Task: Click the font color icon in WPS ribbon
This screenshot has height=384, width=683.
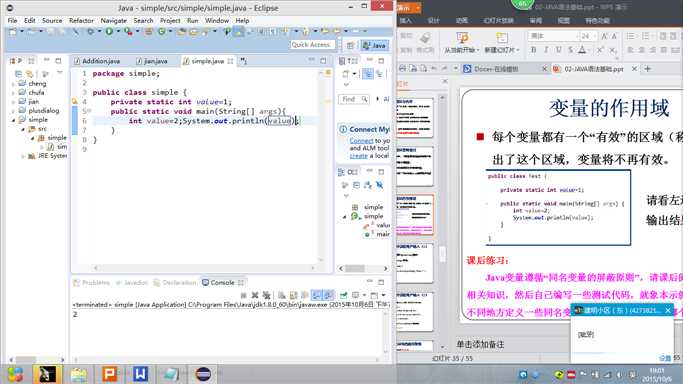Action: point(582,50)
